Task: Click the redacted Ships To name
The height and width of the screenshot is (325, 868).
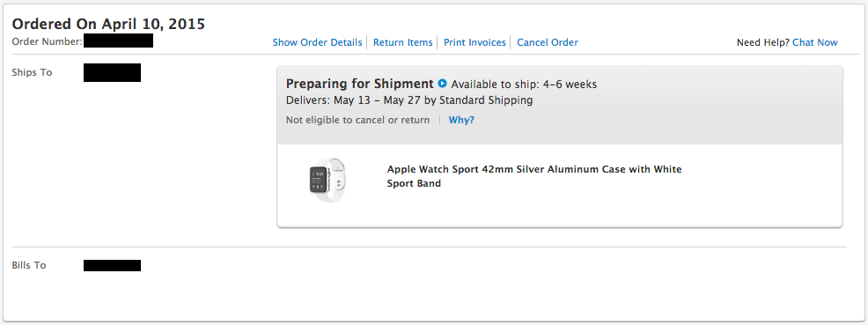Action: coord(112,72)
